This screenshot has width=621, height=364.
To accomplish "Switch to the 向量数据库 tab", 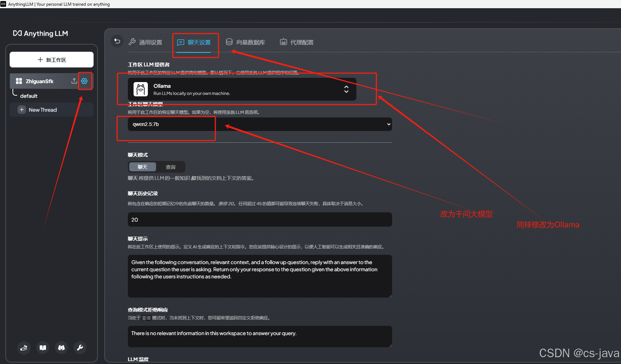I will pyautogui.click(x=245, y=42).
